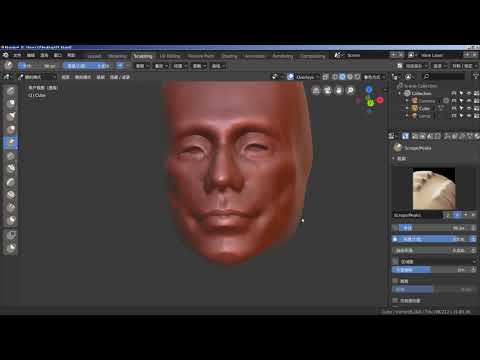Image resolution: width=480 pixels, height=360 pixels.
Task: Toggle brush direction button in tool settings
Action: (120, 66)
